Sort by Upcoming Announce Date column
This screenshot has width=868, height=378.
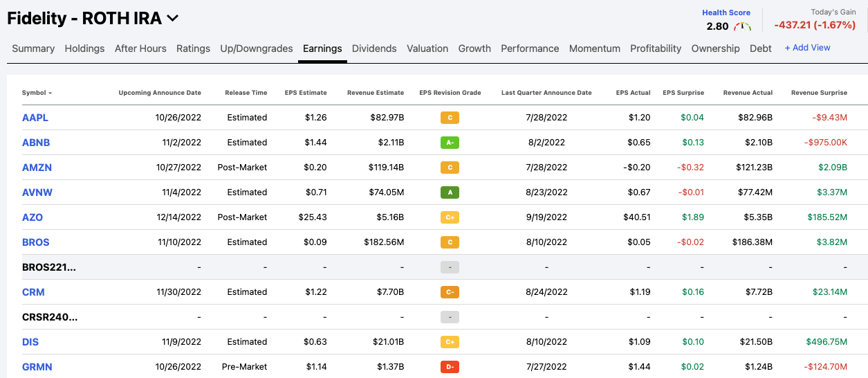(160, 93)
